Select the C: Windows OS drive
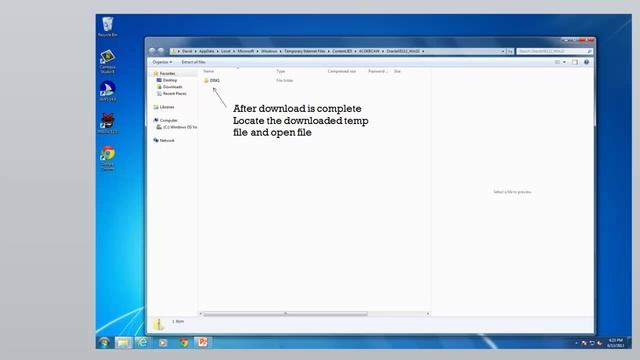The image size is (640, 360). tap(177, 127)
